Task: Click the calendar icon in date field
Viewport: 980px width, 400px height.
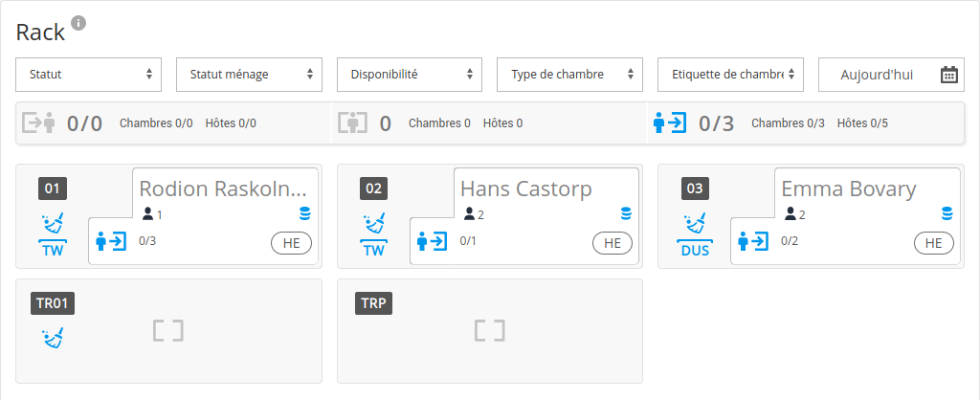Action: coord(948,75)
